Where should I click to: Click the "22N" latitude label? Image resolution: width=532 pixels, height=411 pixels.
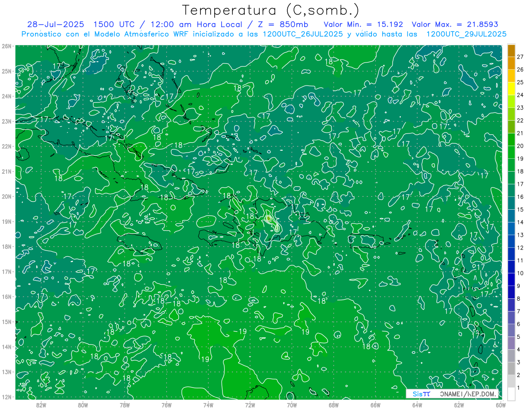(x=7, y=146)
